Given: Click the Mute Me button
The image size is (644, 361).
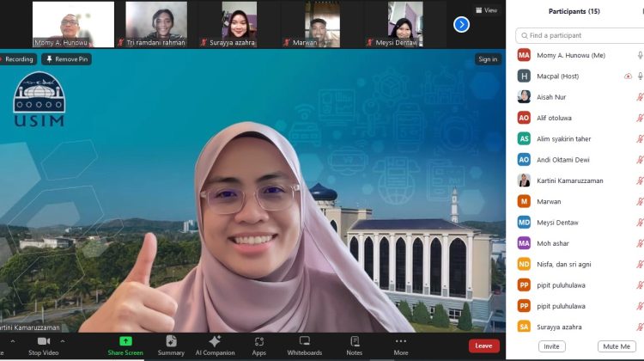Looking at the screenshot, I should [x=616, y=346].
